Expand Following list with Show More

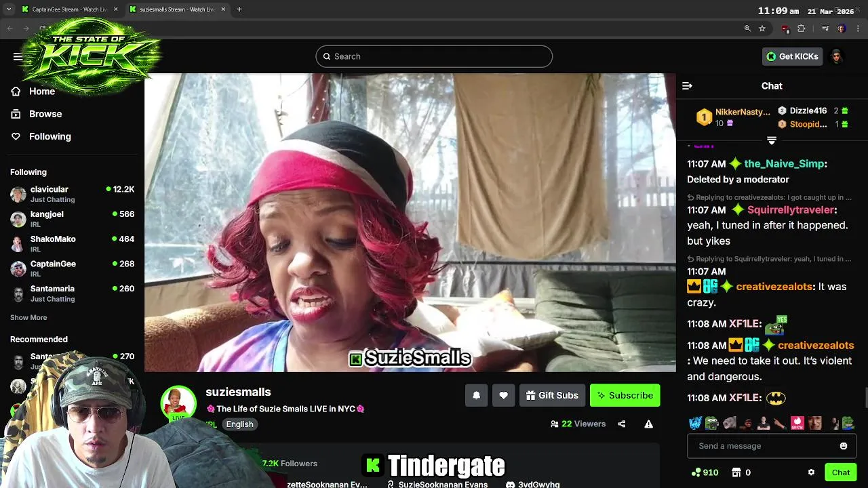point(28,317)
